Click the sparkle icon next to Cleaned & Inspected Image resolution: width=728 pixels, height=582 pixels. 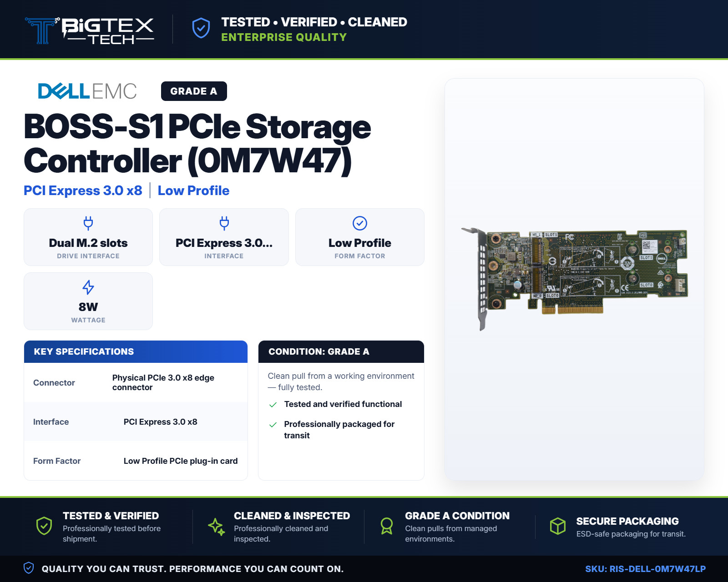216,527
